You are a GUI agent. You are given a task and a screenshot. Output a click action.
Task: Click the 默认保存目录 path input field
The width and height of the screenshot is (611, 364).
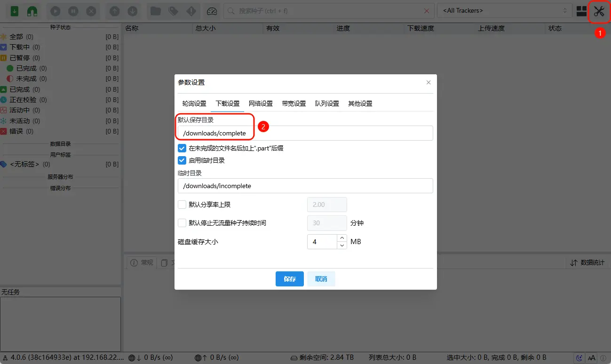pos(305,133)
